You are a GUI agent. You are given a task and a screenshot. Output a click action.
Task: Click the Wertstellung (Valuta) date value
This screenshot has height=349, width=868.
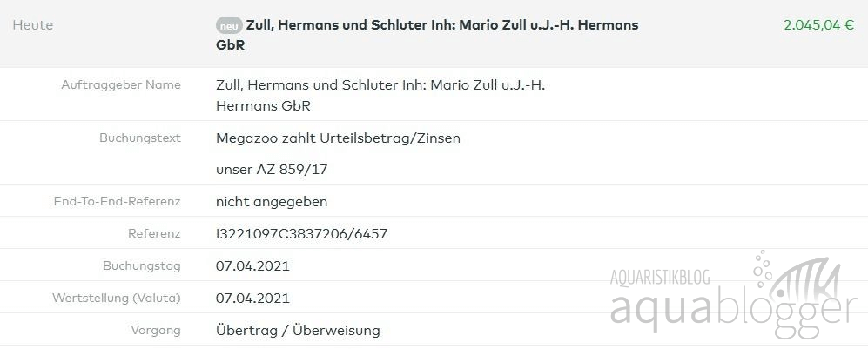point(252,299)
